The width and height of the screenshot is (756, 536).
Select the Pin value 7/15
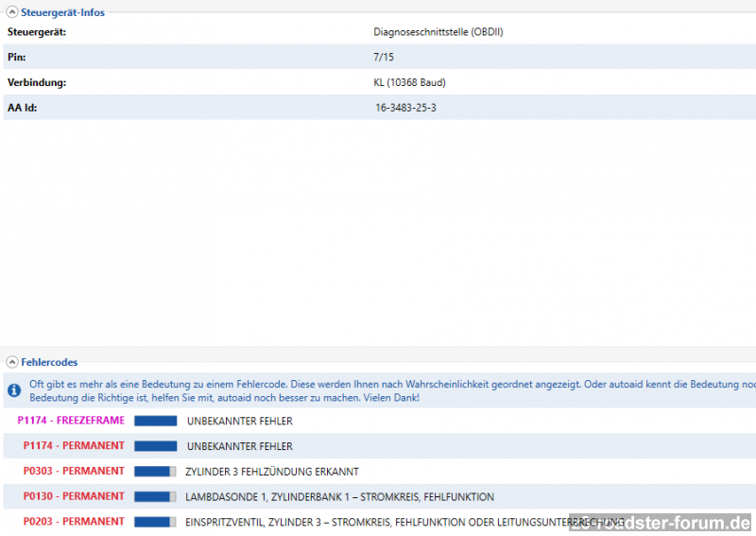point(383,58)
